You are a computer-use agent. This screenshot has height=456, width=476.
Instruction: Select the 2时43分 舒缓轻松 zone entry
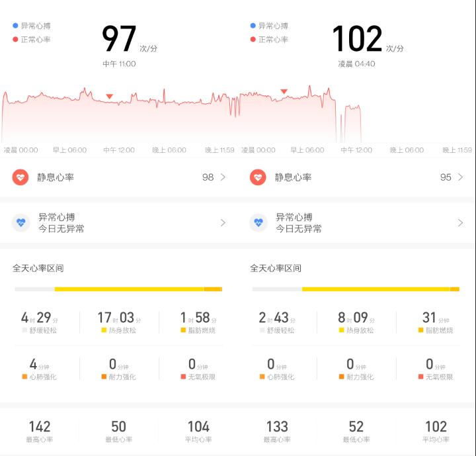277,322
